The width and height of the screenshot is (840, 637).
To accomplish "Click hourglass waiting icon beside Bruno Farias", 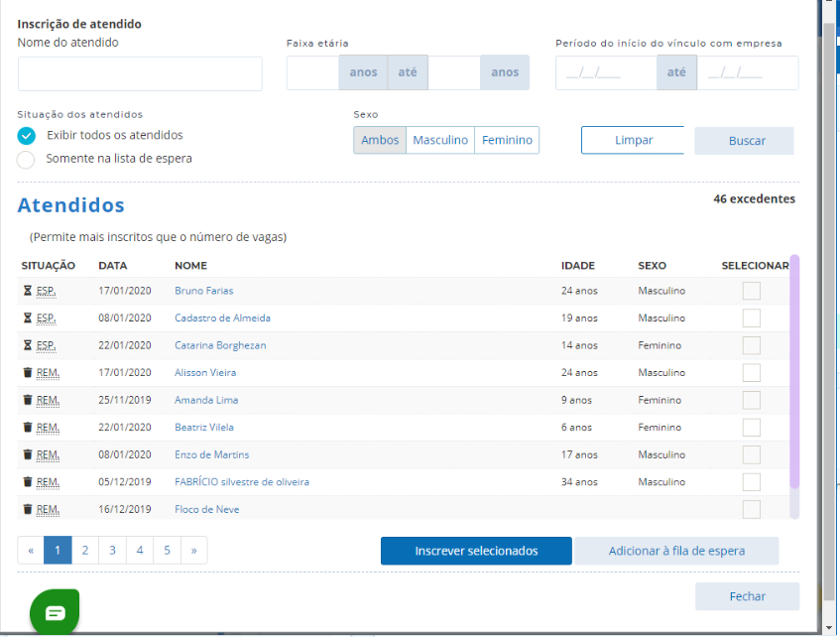I will pyautogui.click(x=27, y=291).
